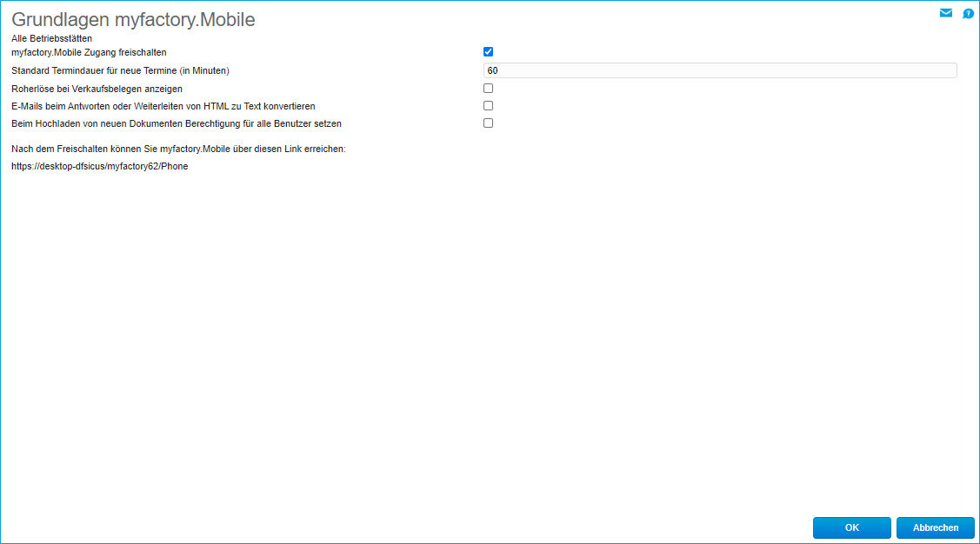Check Berechtigung für alle Benutzer setzen checkbox
The height and width of the screenshot is (544, 980).
point(488,123)
